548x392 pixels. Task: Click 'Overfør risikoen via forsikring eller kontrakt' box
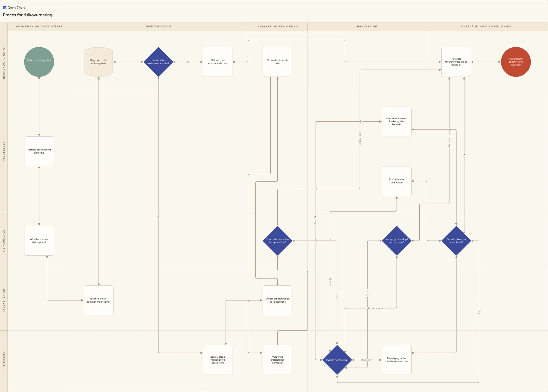click(x=397, y=121)
